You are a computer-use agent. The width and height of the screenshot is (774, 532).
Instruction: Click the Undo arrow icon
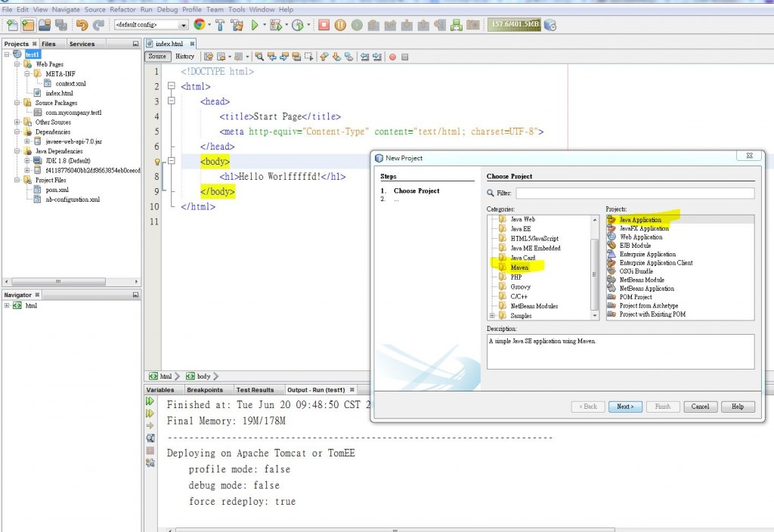(x=82, y=25)
